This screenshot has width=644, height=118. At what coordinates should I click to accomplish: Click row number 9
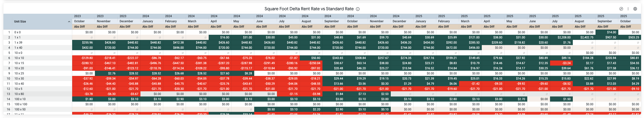9,73
